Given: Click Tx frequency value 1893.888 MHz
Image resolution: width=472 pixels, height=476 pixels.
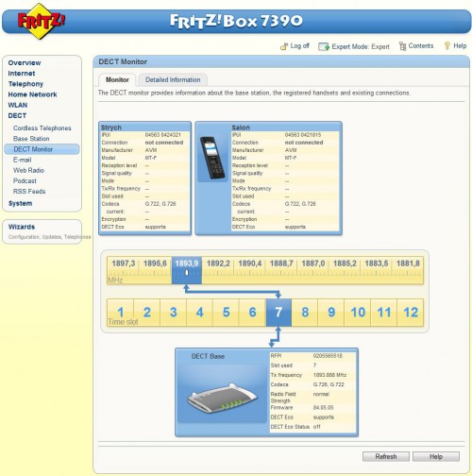Looking at the screenshot, I should (x=329, y=375).
